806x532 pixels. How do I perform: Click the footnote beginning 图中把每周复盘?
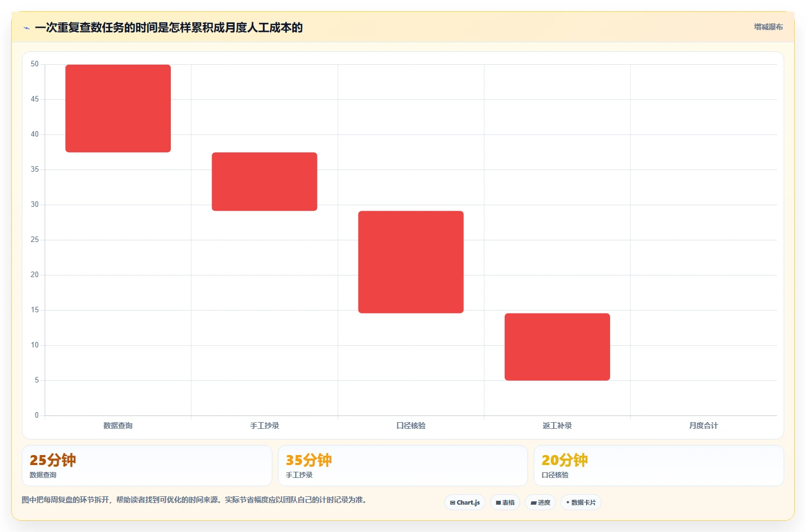point(195,500)
